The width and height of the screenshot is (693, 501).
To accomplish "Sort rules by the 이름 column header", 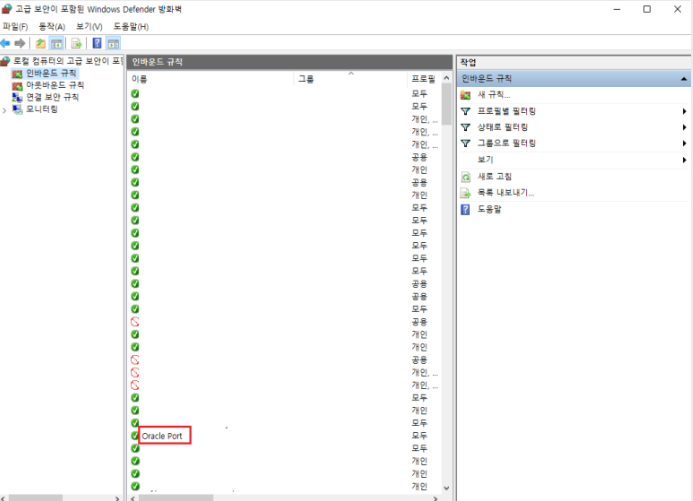I will [140, 78].
